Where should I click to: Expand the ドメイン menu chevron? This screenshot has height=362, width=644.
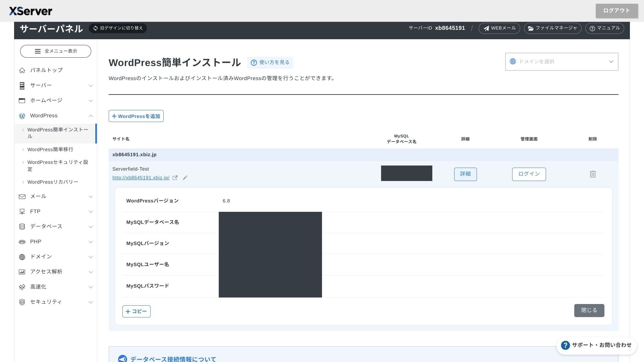[91, 257]
